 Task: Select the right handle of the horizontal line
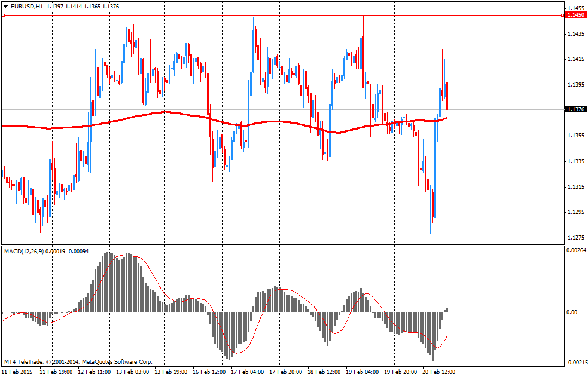(562, 15)
